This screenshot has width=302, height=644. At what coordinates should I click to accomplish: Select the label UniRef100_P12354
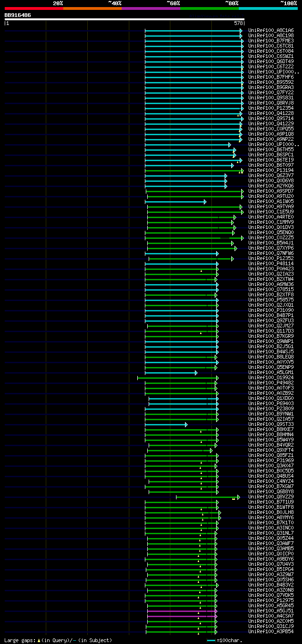[271, 108]
